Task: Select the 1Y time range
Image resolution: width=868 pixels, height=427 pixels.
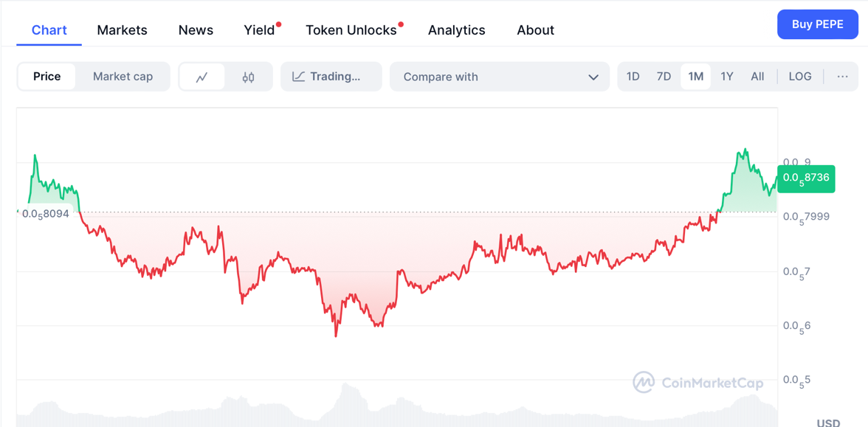Action: (x=727, y=77)
